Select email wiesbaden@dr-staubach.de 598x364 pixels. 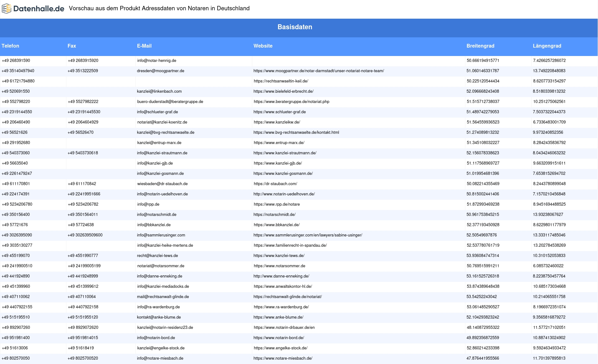[163, 184]
